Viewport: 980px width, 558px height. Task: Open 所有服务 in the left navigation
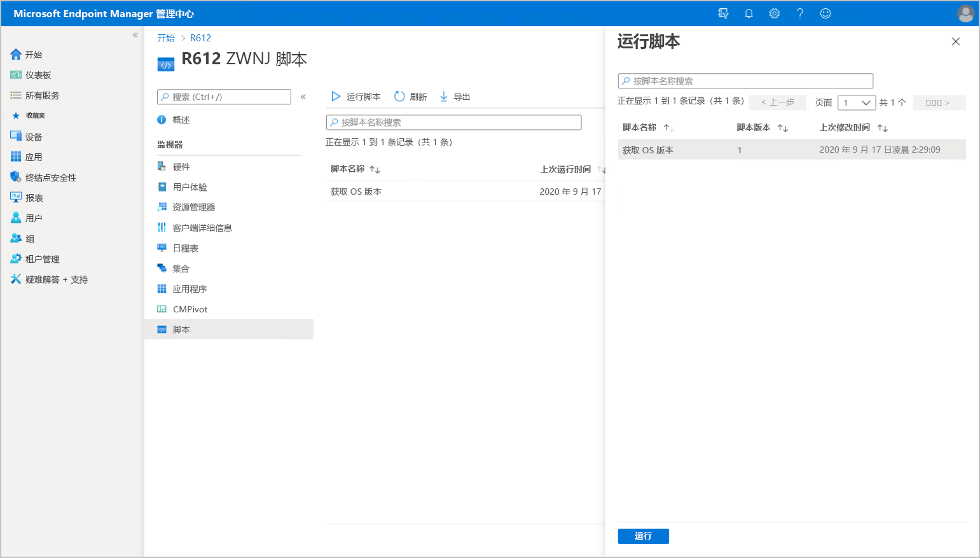point(34,95)
